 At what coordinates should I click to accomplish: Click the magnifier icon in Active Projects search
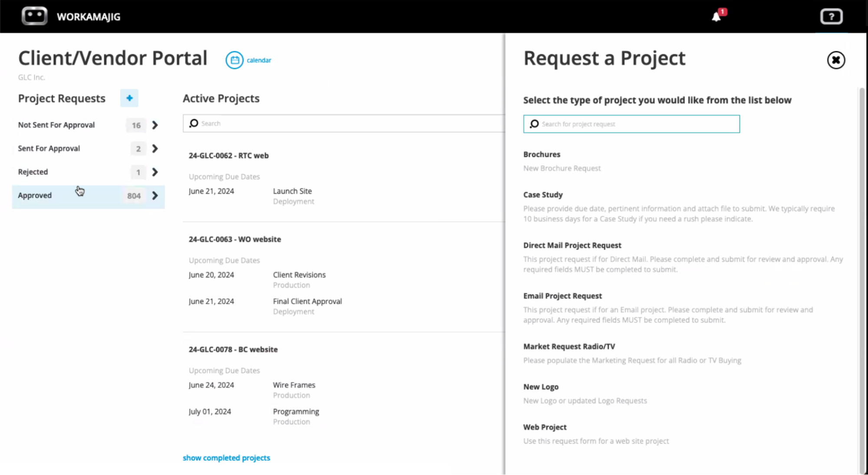[x=194, y=123]
